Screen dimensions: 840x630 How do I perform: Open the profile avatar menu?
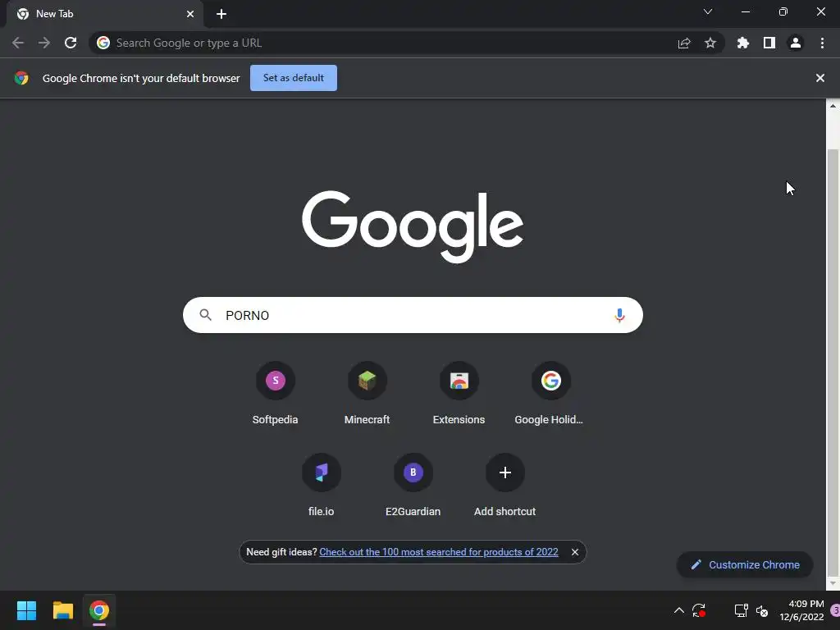796,43
